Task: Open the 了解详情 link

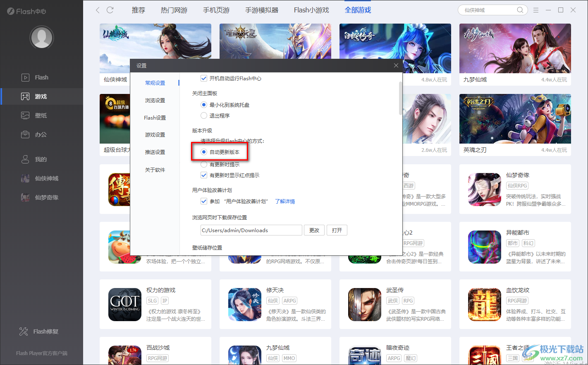Action: (285, 201)
